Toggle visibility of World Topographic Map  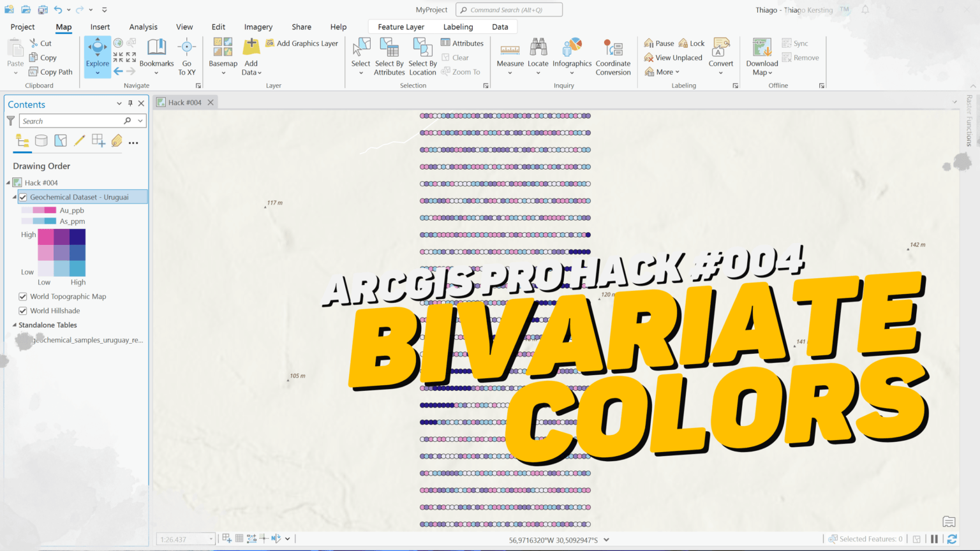tap(23, 296)
